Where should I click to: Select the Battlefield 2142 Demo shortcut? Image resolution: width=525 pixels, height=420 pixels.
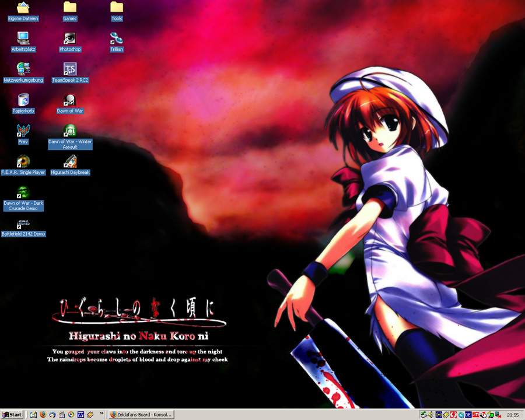(x=23, y=228)
